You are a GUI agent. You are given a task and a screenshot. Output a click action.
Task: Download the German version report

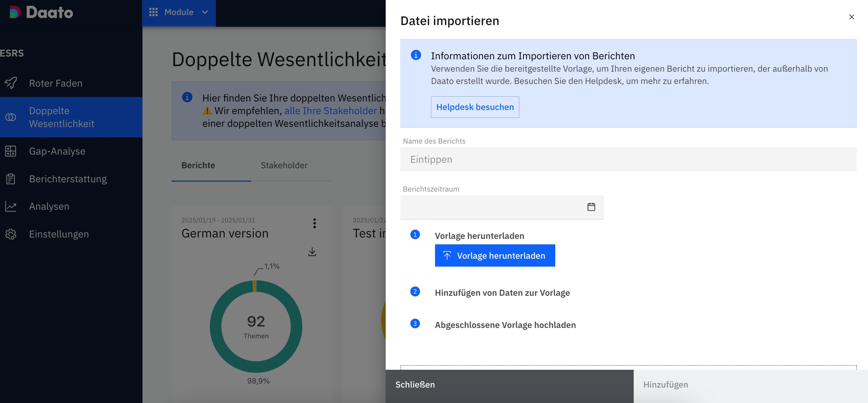coord(312,252)
